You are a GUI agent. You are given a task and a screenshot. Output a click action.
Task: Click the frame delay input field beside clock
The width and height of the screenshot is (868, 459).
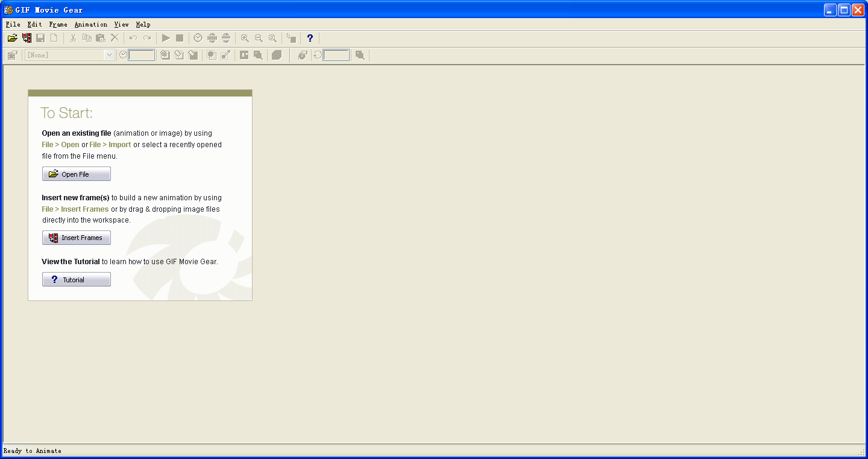[142, 55]
